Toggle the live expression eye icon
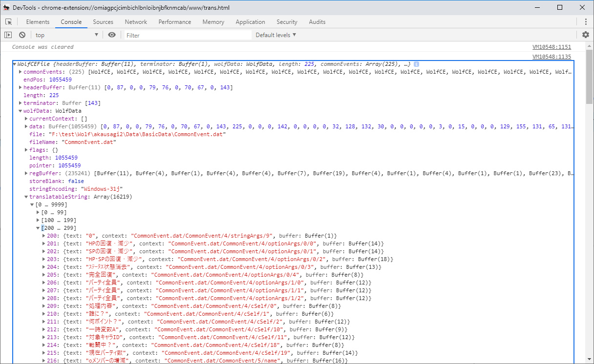Image resolution: width=594 pixels, height=364 pixels. click(112, 35)
